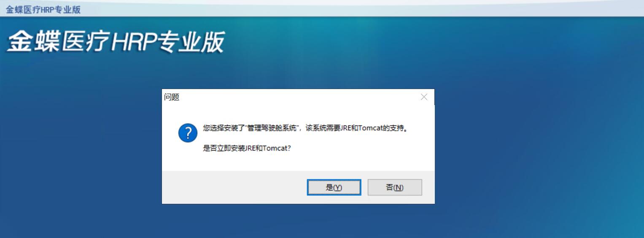Click the small 金蝶医疗HRP专业版 window title
The width and height of the screenshot is (644, 238).
(43, 10)
